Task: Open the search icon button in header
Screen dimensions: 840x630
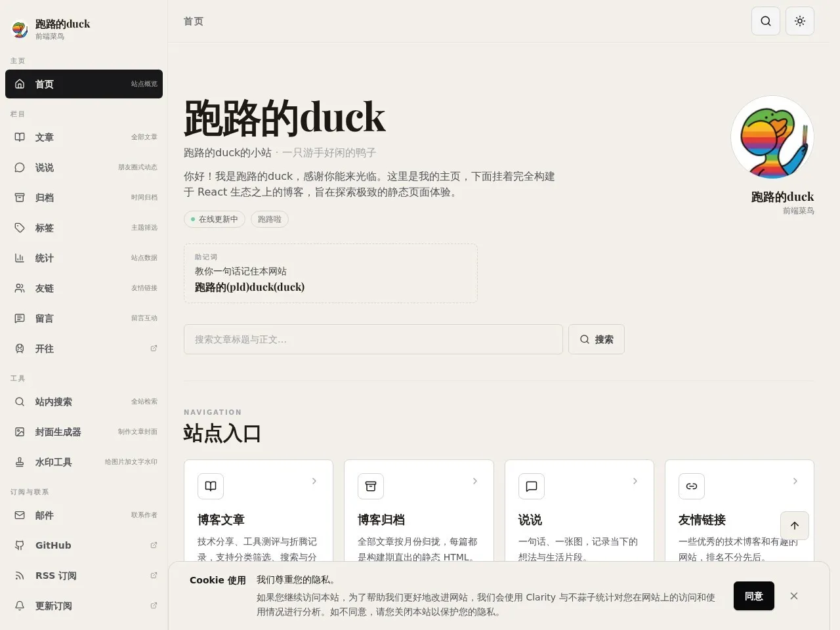Action: pos(766,21)
